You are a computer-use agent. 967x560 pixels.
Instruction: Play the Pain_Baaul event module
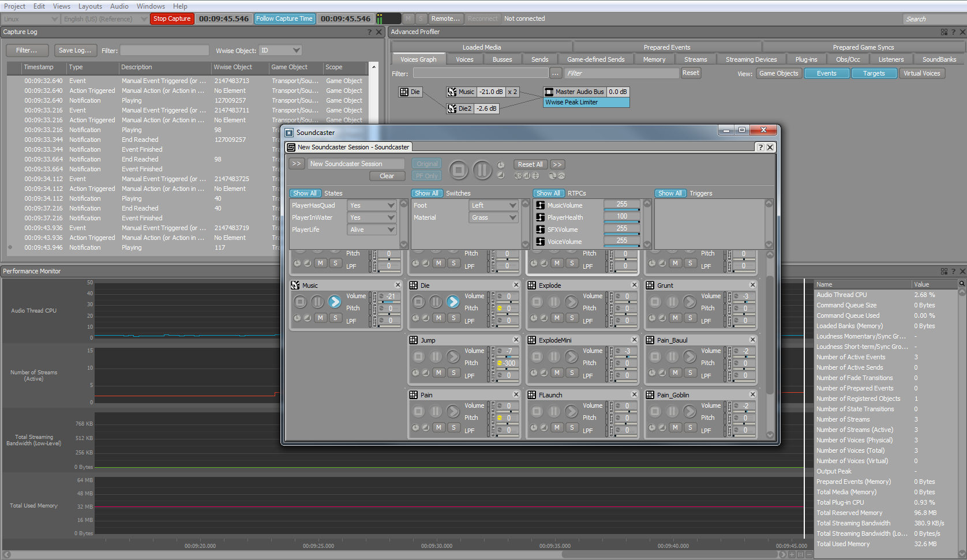(689, 356)
